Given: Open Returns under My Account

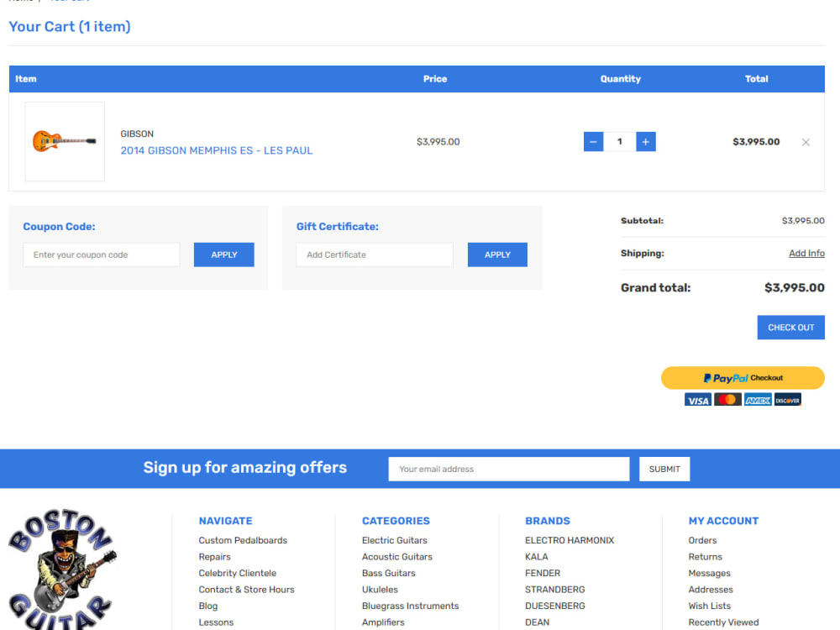Looking at the screenshot, I should pos(705,557).
